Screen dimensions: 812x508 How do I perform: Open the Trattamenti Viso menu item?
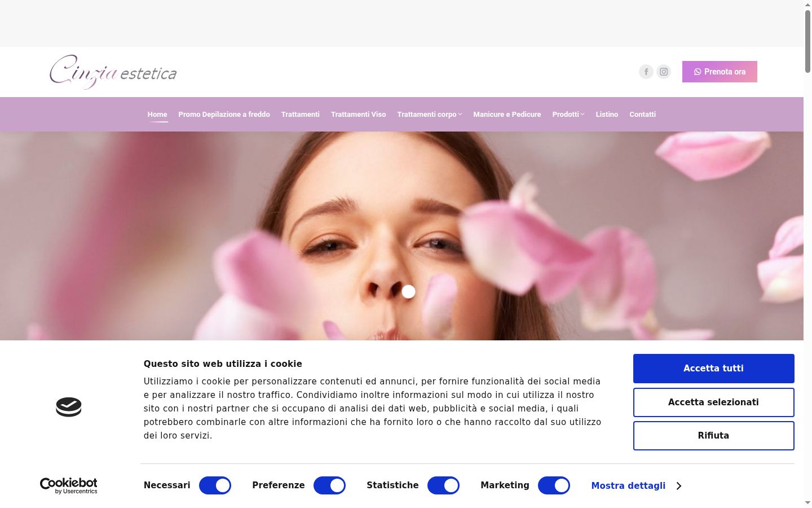359,115
